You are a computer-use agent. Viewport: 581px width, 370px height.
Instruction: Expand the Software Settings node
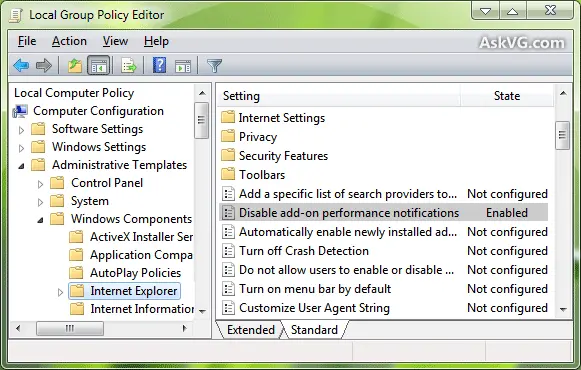21,130
